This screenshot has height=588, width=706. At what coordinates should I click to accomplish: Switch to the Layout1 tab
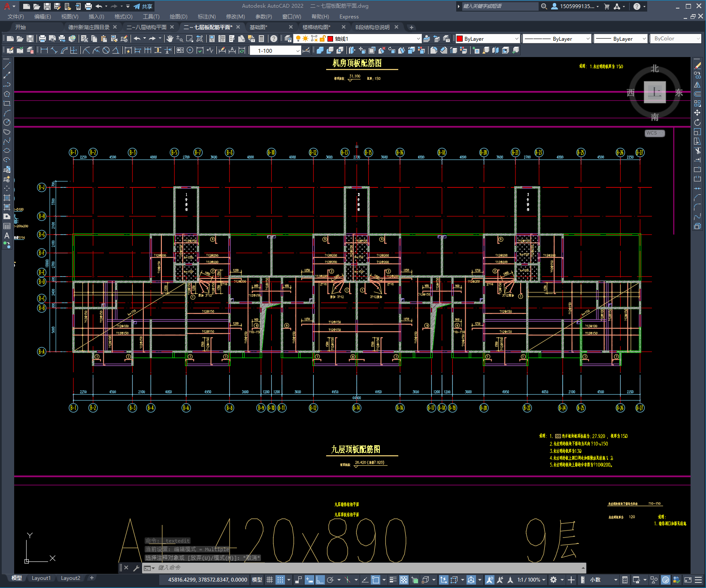pyautogui.click(x=41, y=578)
